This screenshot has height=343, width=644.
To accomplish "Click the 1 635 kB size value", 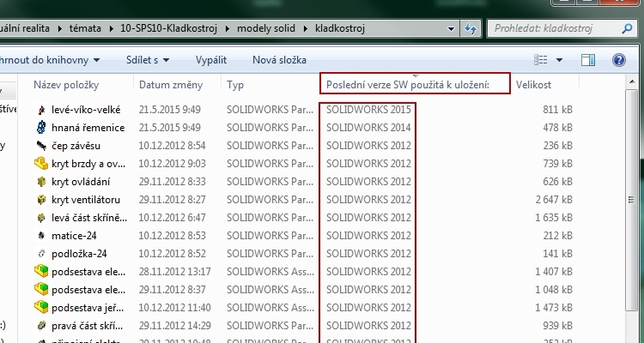I will [554, 218].
